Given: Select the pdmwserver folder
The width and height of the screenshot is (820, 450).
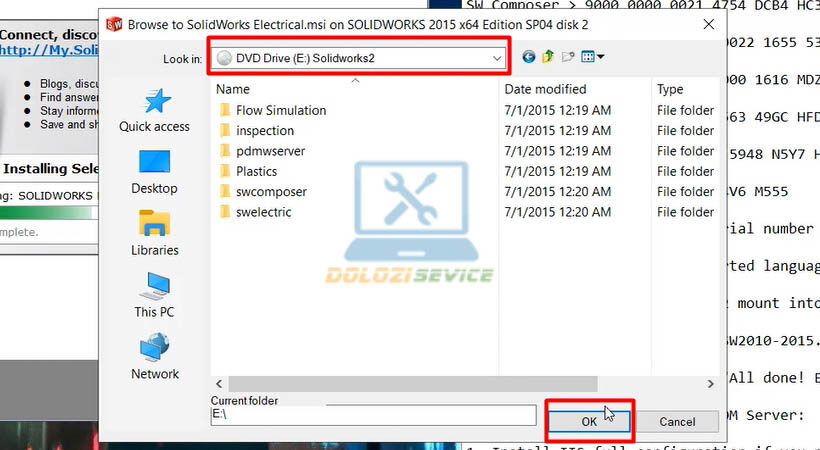Looking at the screenshot, I should 270,151.
